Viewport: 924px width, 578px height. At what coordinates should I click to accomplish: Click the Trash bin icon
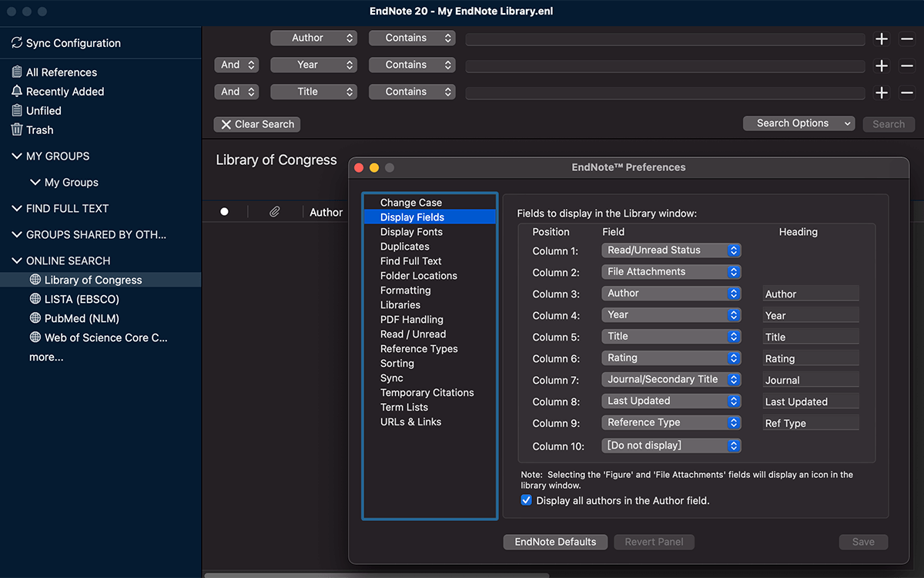tap(17, 129)
